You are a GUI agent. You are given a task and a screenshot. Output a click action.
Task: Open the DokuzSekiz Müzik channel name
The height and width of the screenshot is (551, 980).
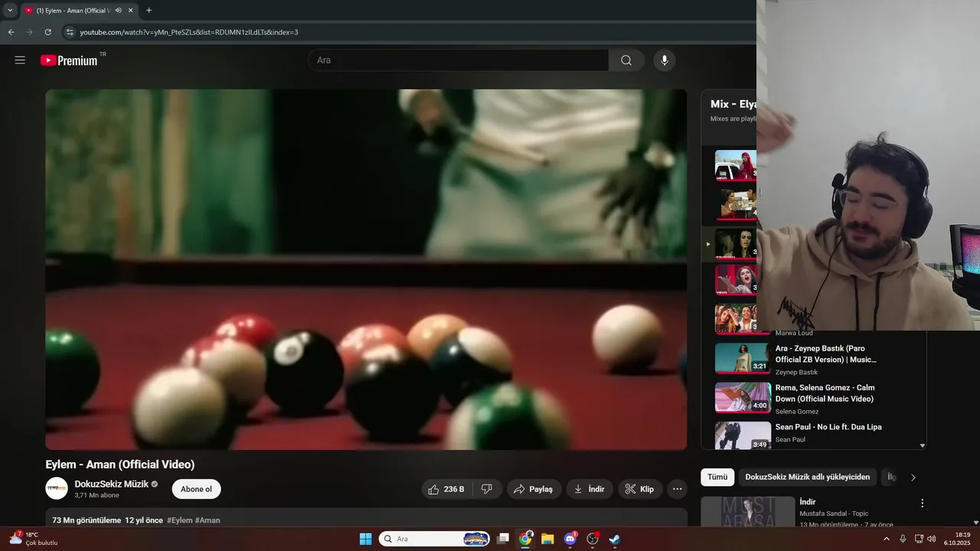tap(111, 484)
